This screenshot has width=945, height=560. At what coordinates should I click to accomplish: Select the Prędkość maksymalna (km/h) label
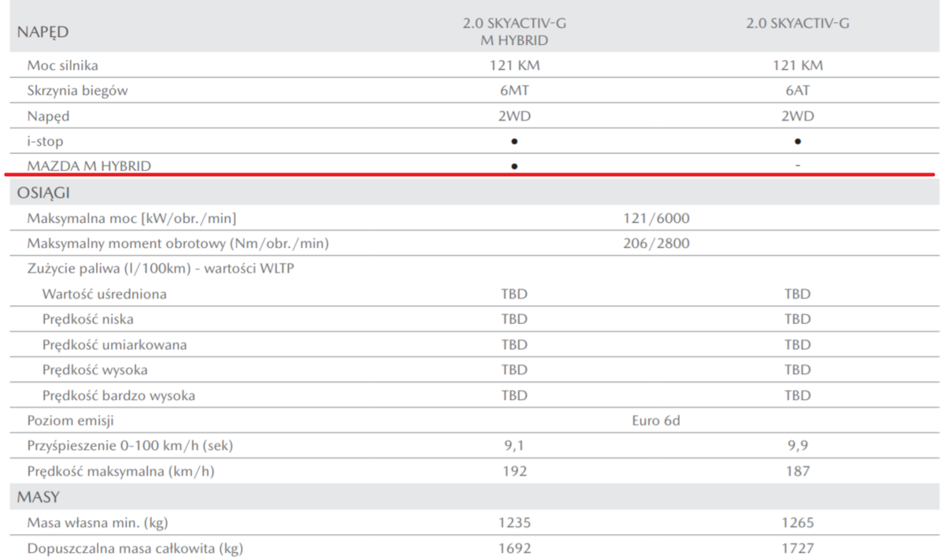(120, 472)
